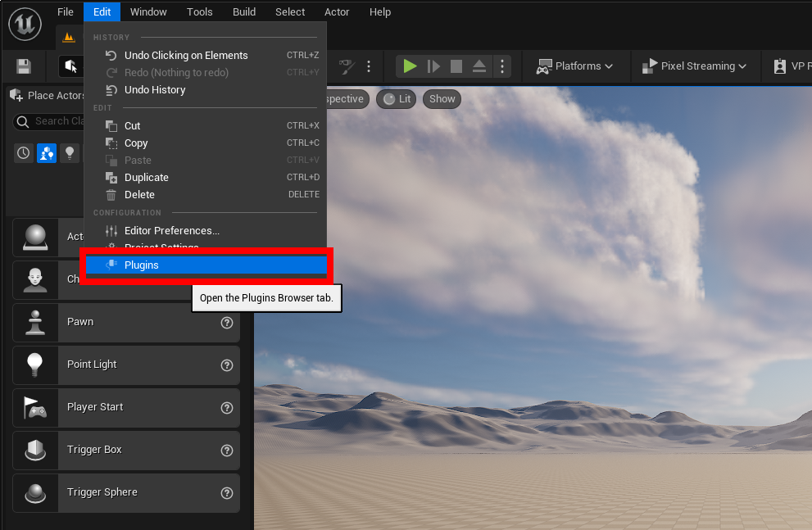This screenshot has height=530, width=812.
Task: Open play mode options three-dot menu
Action: [503, 66]
